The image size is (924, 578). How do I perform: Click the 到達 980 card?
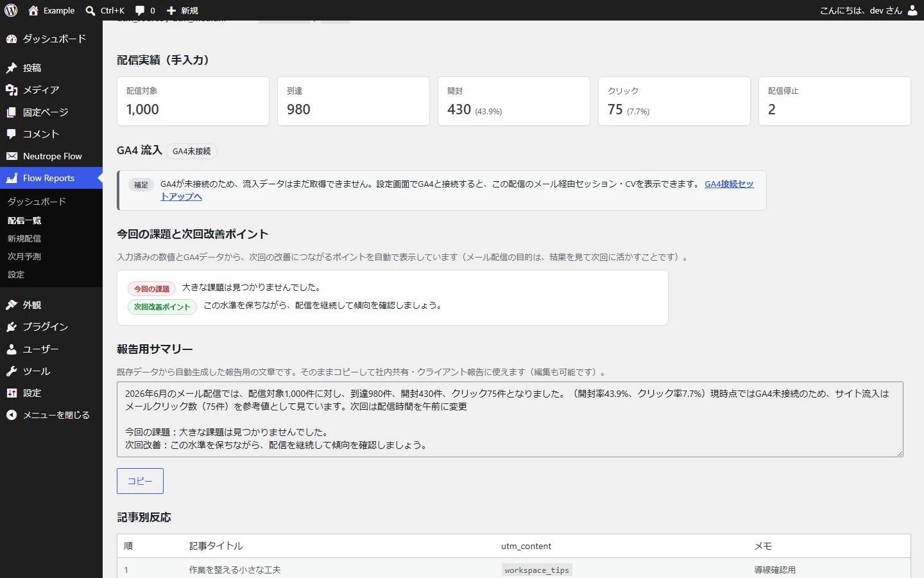coord(354,101)
